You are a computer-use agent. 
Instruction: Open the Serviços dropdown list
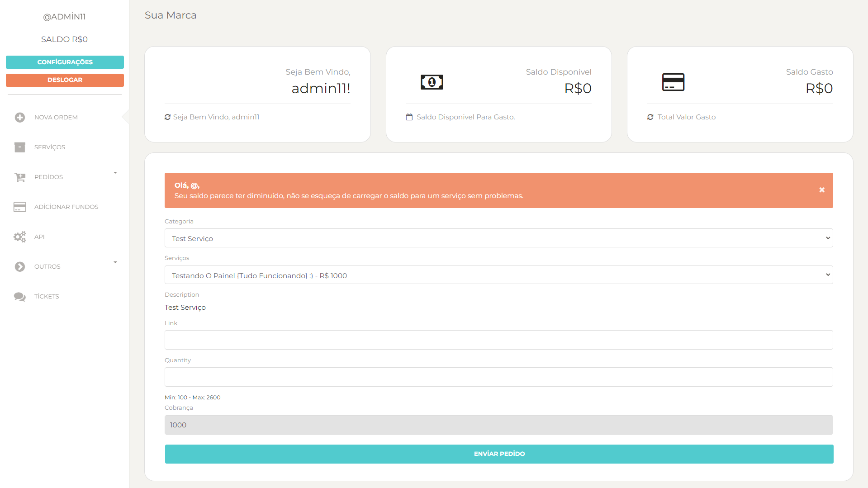click(x=498, y=275)
